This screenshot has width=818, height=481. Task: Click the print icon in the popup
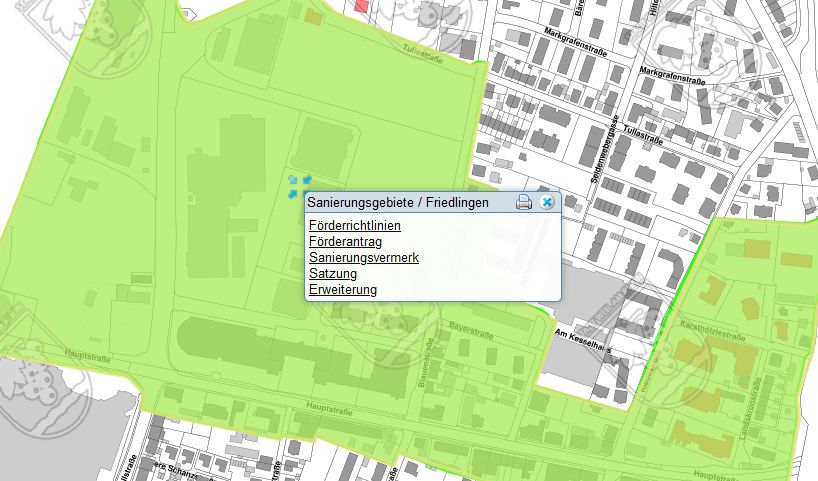pos(523,203)
